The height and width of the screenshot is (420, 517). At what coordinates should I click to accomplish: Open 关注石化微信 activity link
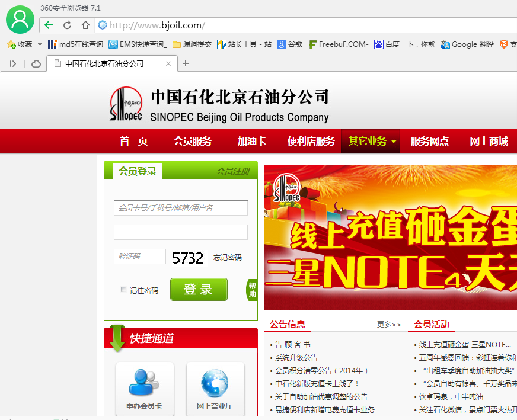coord(468,409)
